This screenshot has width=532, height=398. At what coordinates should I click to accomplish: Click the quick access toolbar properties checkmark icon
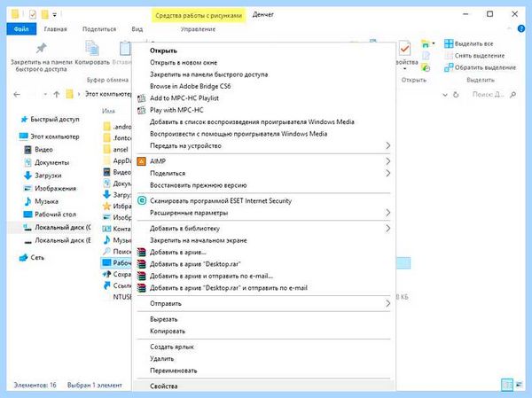click(x=33, y=14)
